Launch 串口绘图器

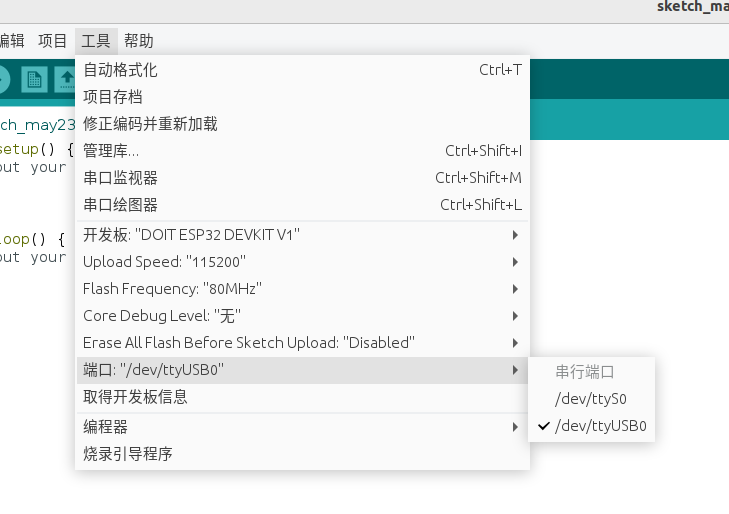click(x=302, y=205)
